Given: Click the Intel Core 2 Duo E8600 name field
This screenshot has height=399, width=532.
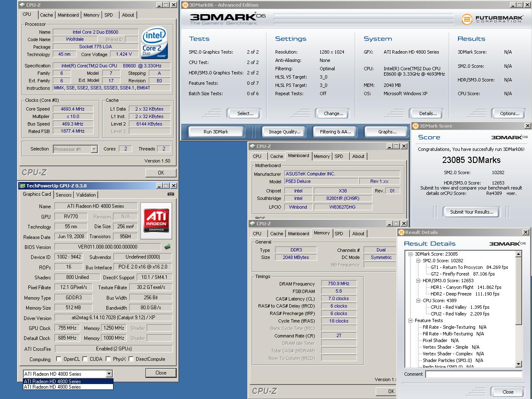Looking at the screenshot, I should 96,32.
